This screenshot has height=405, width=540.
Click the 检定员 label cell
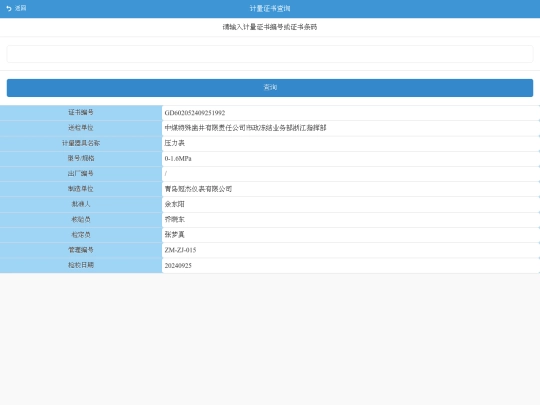click(x=81, y=235)
